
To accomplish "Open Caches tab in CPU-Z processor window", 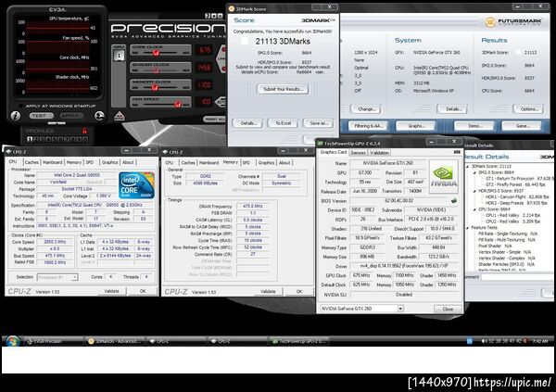I will click(32, 162).
